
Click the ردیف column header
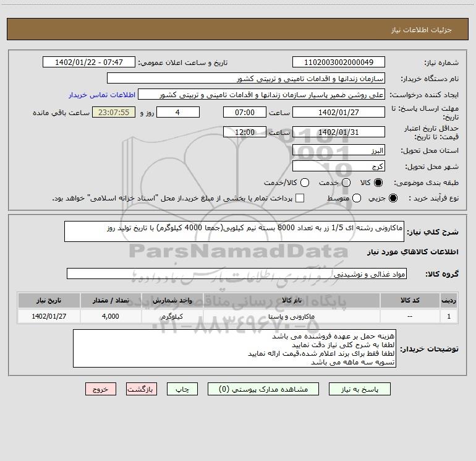(x=449, y=300)
